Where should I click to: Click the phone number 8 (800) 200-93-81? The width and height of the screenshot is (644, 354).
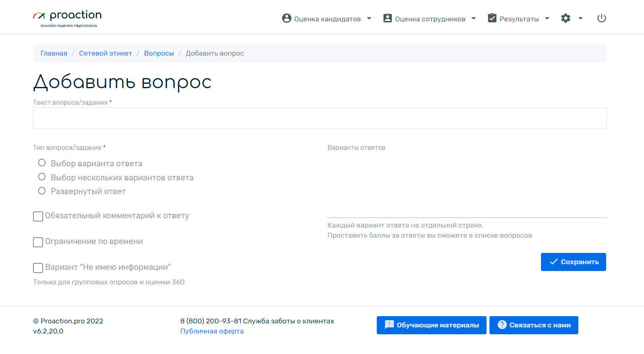pos(211,321)
